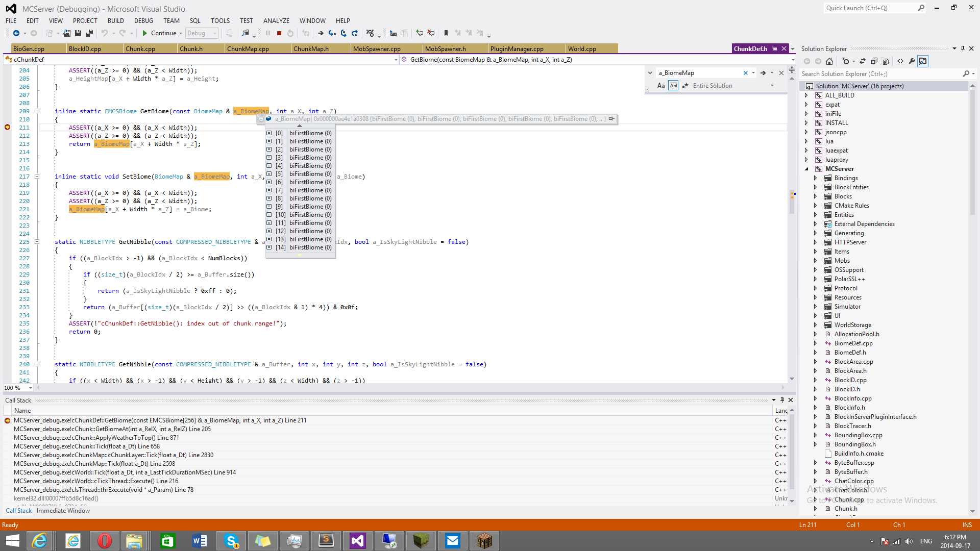Click Collapse All in Solution Explorer
This screenshot has width=980, height=551.
(x=874, y=61)
